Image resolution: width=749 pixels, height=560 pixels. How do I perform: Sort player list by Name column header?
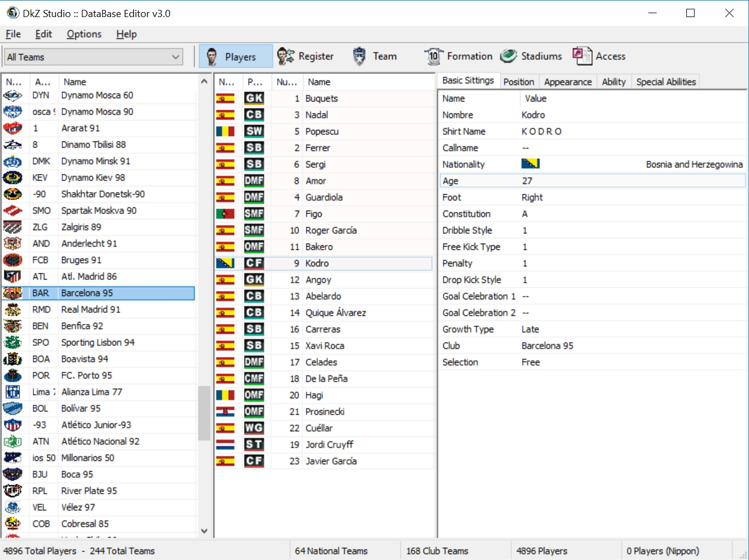(368, 82)
